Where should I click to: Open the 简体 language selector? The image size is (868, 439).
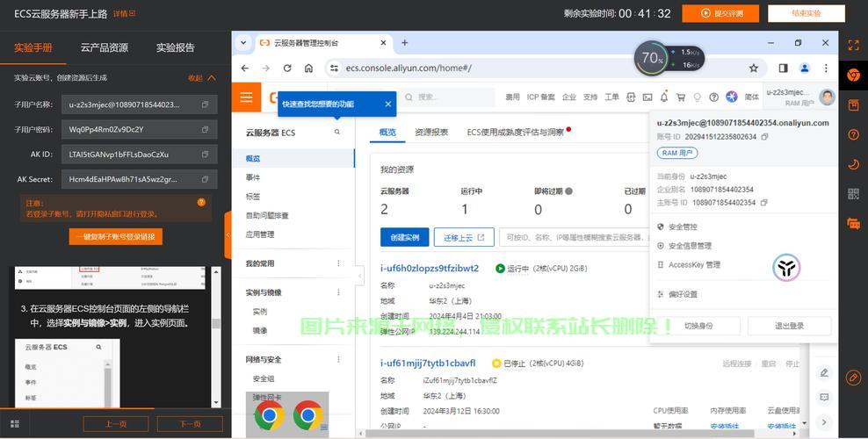pos(752,97)
